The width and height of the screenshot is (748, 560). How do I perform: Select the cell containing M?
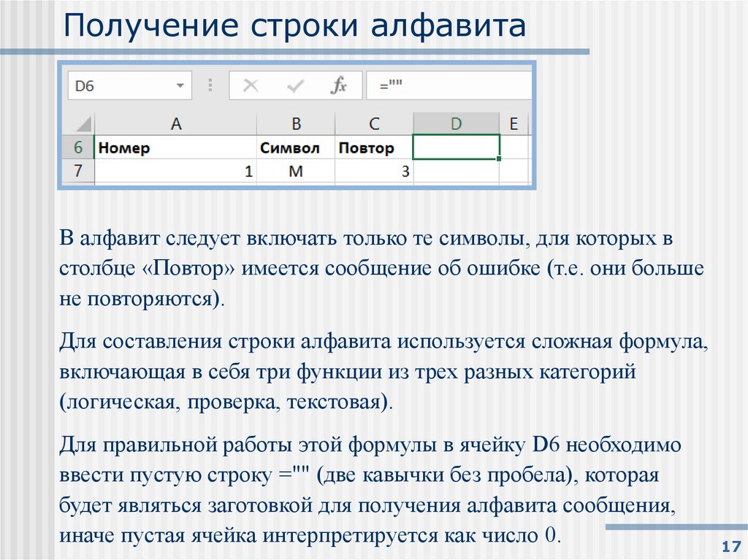(x=297, y=170)
